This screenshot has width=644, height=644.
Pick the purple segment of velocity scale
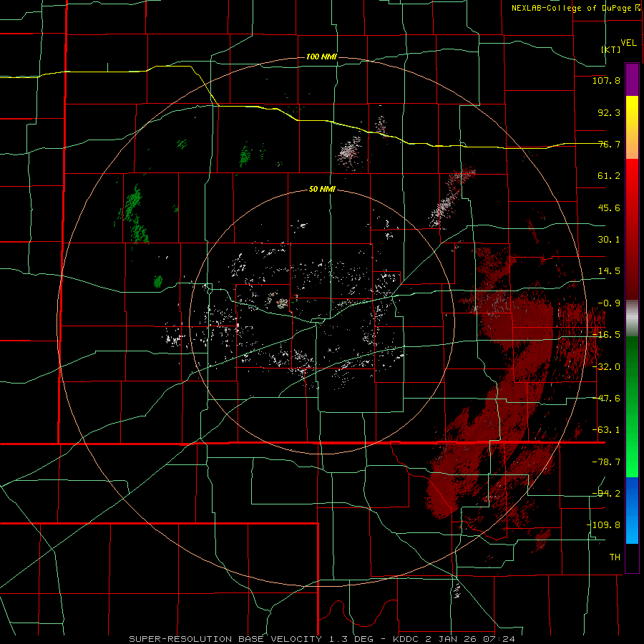click(x=632, y=80)
